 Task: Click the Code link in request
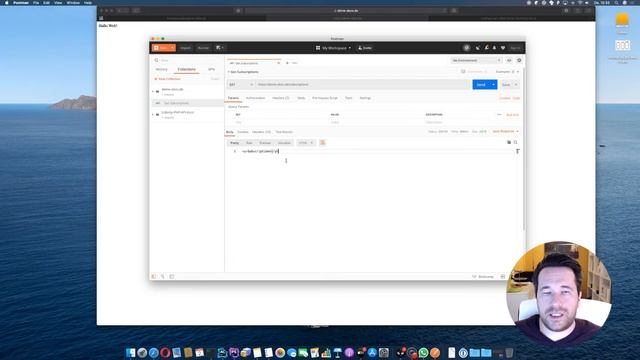point(516,98)
